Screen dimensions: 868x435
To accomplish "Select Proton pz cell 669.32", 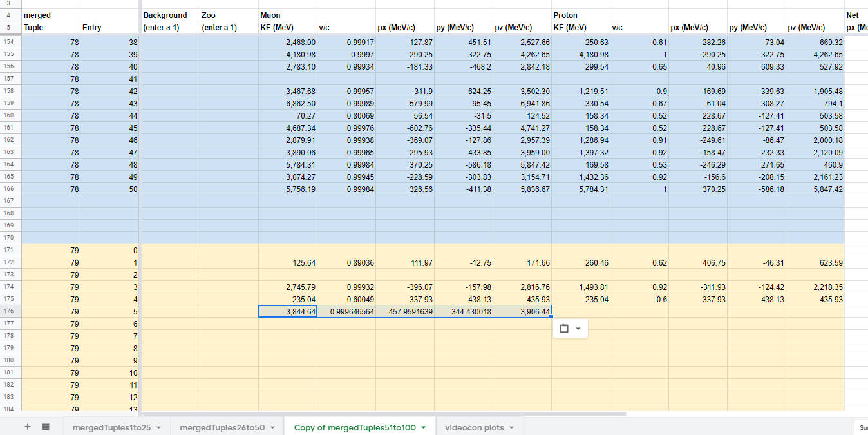I will [815, 42].
